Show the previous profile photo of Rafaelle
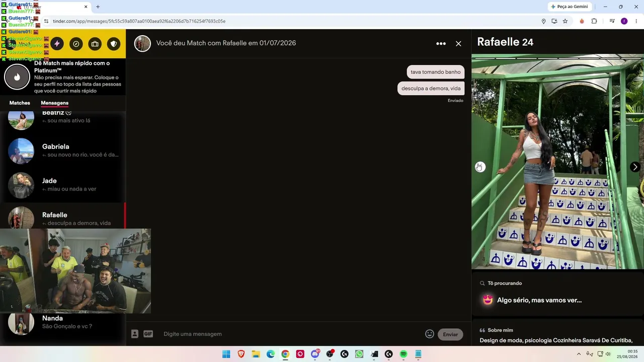Image resolution: width=644 pixels, height=362 pixels. (x=480, y=167)
